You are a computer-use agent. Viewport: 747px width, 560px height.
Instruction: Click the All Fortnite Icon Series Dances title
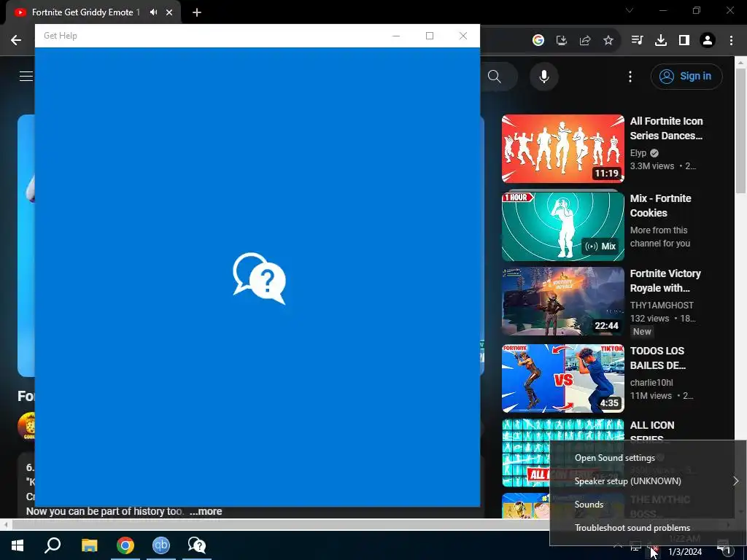pos(667,128)
